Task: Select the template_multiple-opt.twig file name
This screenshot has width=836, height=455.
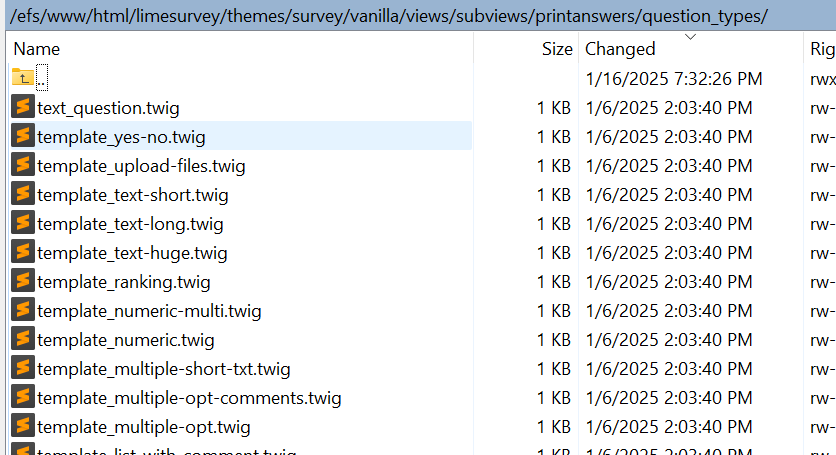Action: tap(144, 427)
